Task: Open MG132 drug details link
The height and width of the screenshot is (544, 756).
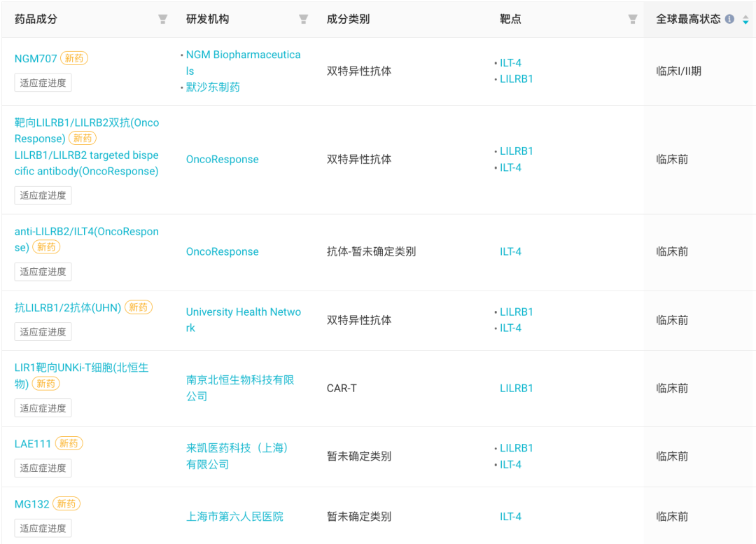Action: click(33, 504)
